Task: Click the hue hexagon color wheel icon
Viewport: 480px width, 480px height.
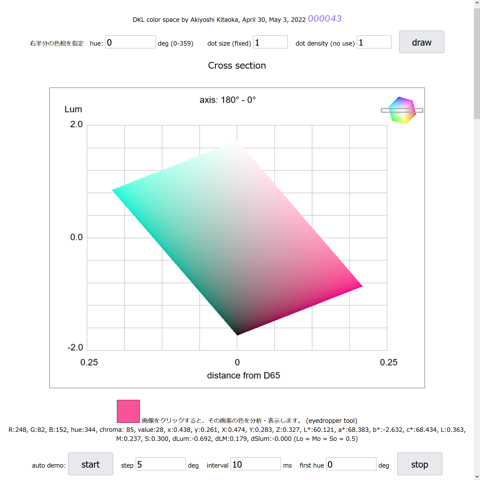Action: pos(402,110)
